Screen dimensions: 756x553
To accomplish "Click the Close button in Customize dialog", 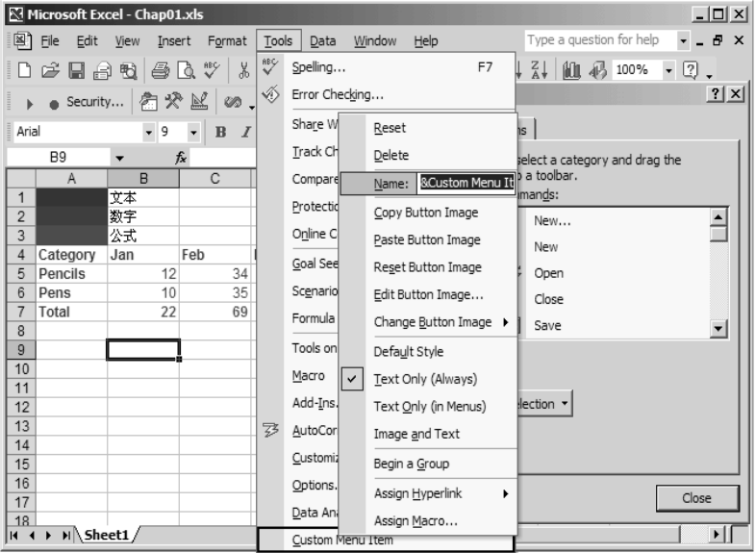I will [x=696, y=498].
